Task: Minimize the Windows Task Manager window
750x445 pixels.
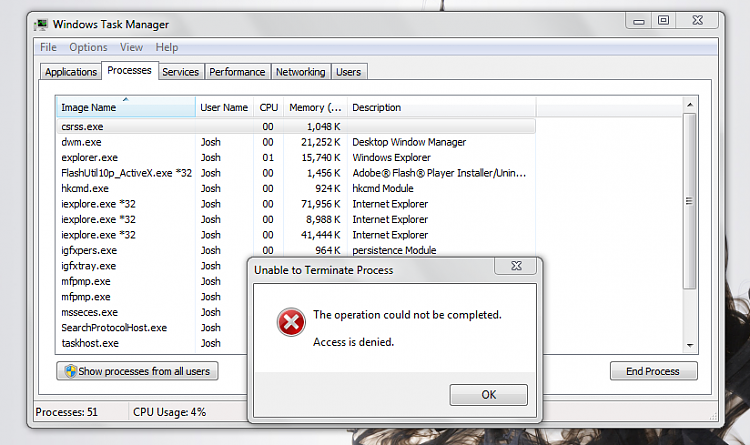Action: [x=639, y=21]
